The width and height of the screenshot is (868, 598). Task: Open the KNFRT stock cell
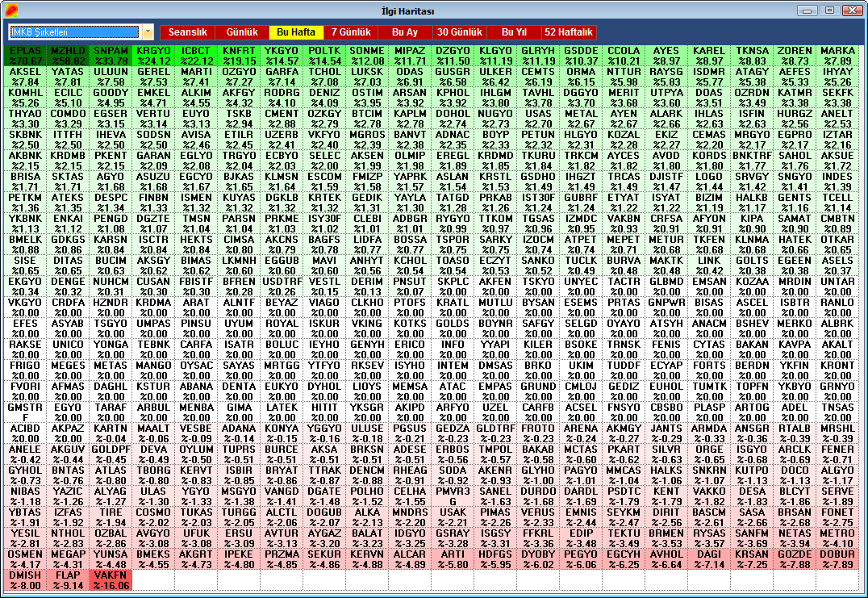coord(239,56)
